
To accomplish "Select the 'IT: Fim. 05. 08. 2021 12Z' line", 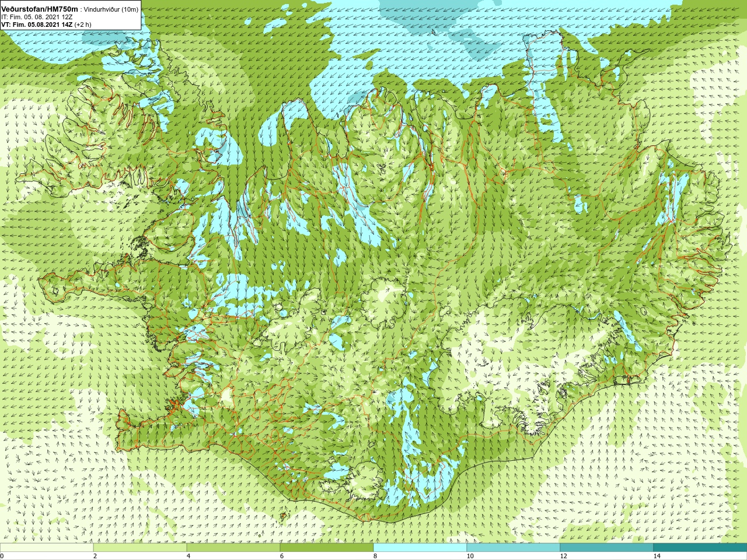I will (37, 17).
